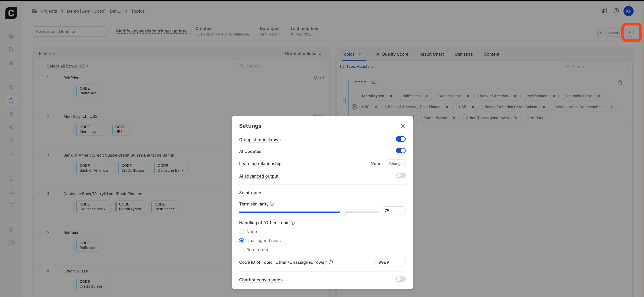Close the Settings dialog

pyautogui.click(x=403, y=126)
